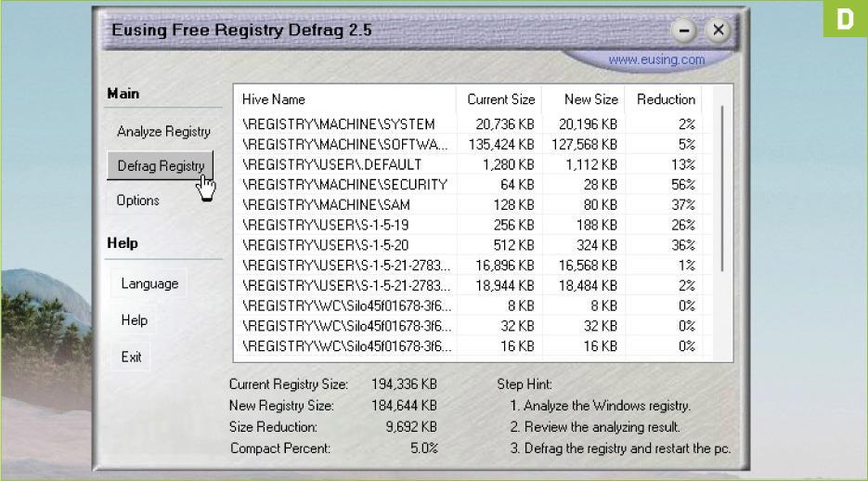This screenshot has width=868, height=481.
Task: Click step hint 'Review the analyzing result'
Action: pyautogui.click(x=594, y=427)
